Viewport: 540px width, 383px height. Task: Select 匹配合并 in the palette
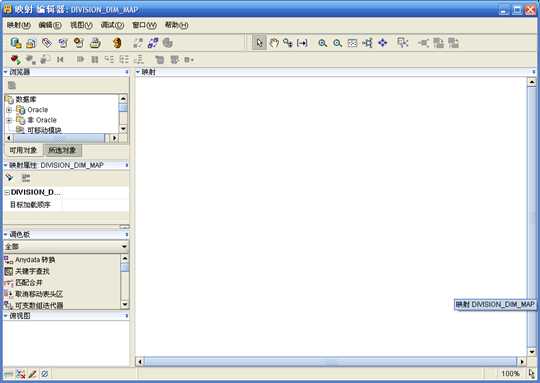[29, 282]
